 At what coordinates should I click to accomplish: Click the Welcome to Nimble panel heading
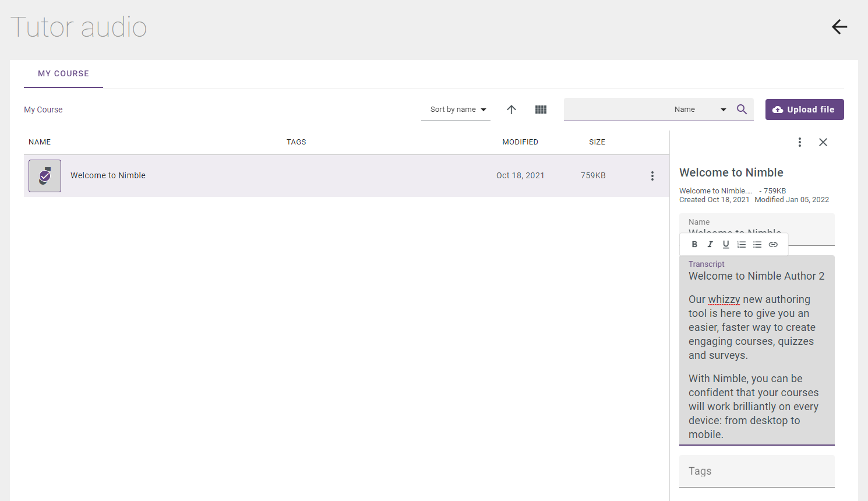point(731,172)
